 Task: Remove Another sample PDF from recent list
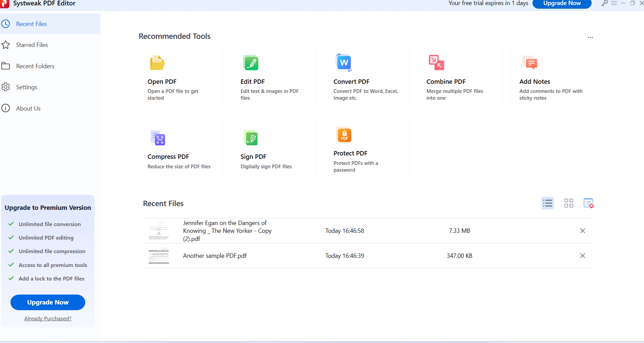pos(582,256)
